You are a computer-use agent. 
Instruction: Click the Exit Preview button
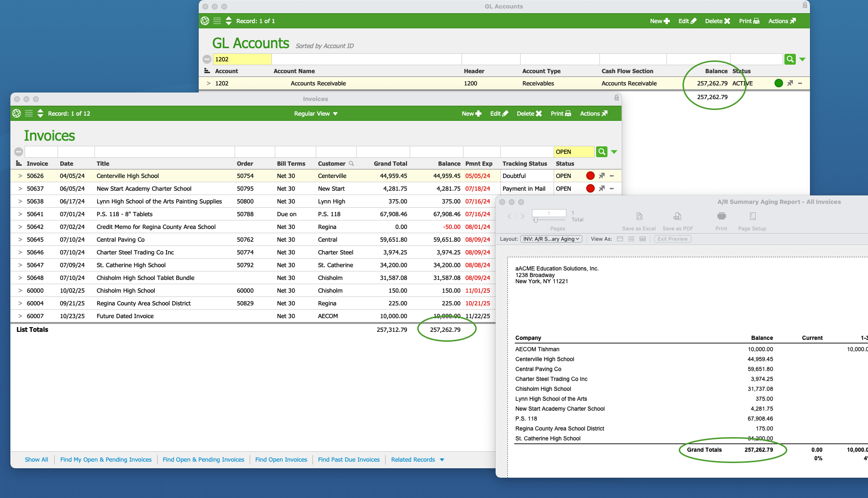[x=672, y=239]
